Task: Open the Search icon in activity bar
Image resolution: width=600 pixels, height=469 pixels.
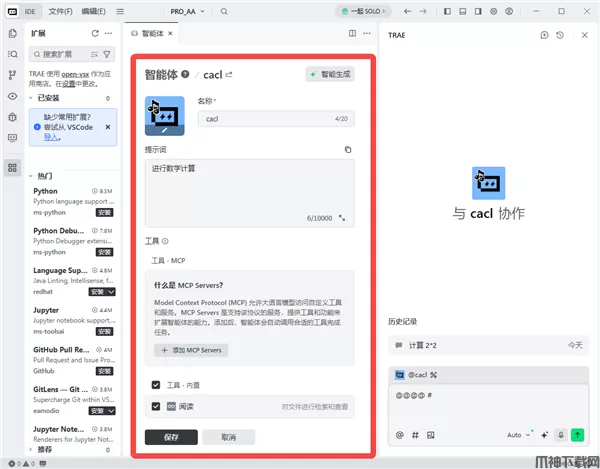Action: coord(13,54)
